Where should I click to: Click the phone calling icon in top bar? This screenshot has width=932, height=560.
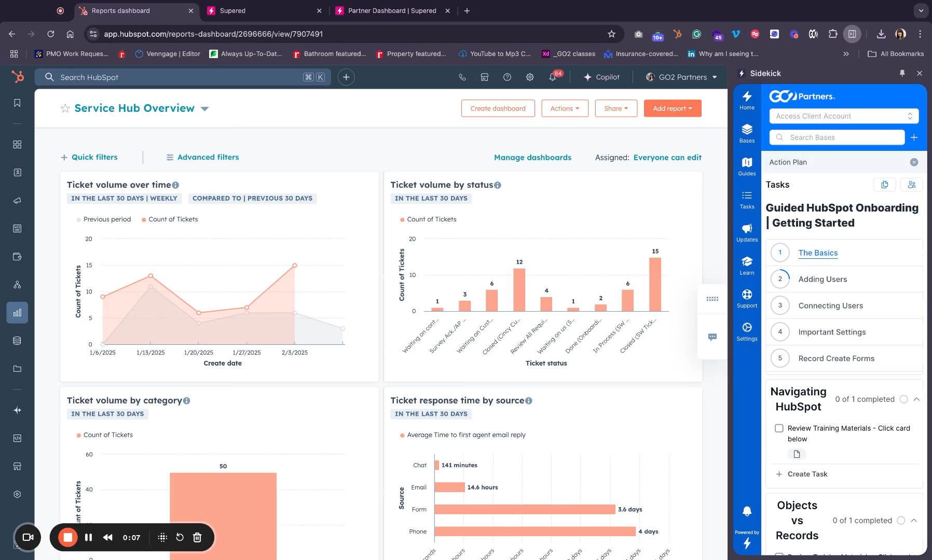coord(462,77)
